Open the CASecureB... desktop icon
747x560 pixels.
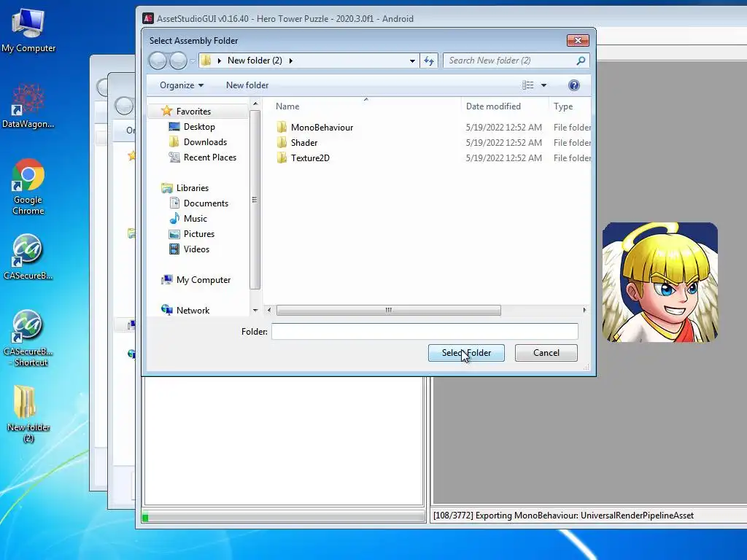(28, 257)
